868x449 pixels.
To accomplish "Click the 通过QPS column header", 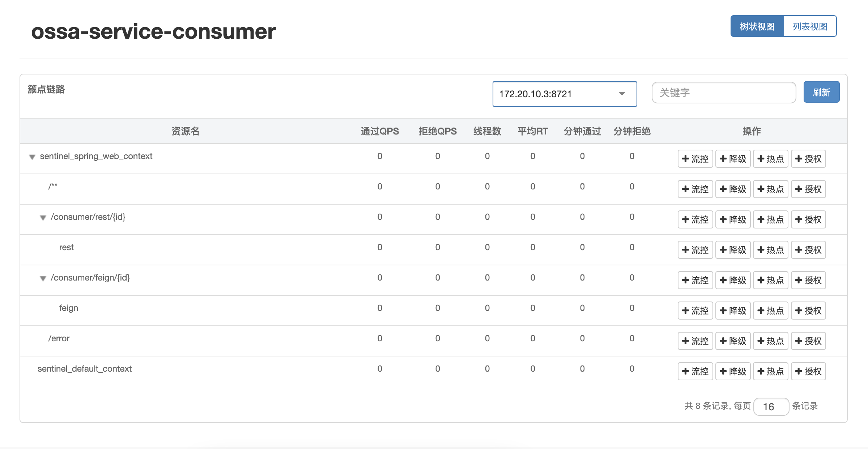I will click(x=380, y=131).
